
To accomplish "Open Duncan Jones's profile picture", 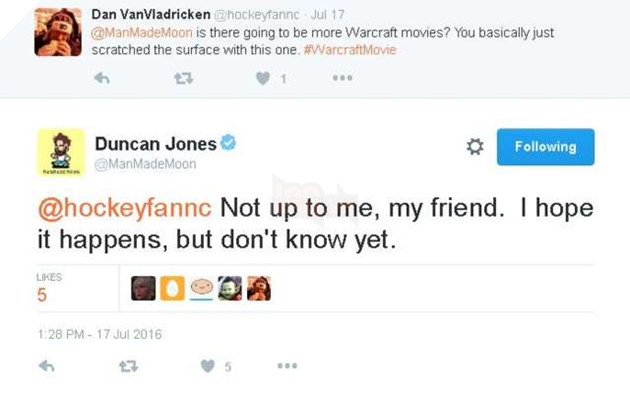I will 59,152.
